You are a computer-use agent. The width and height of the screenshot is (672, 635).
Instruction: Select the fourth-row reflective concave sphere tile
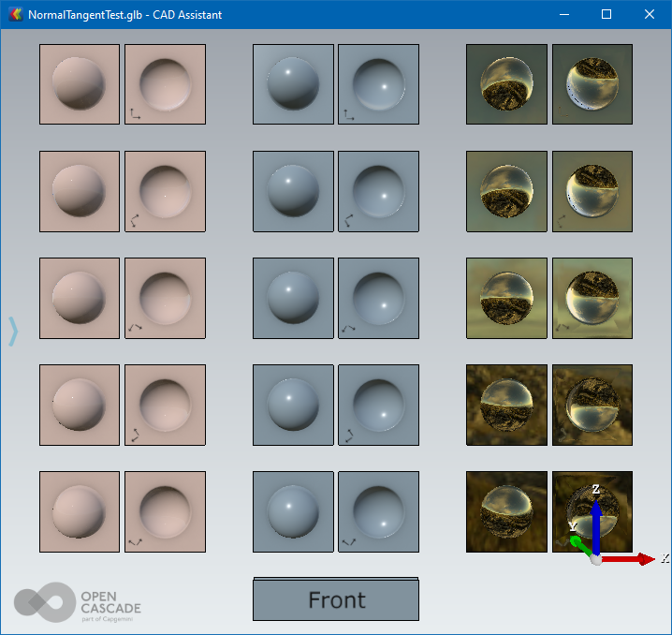[x=592, y=405]
